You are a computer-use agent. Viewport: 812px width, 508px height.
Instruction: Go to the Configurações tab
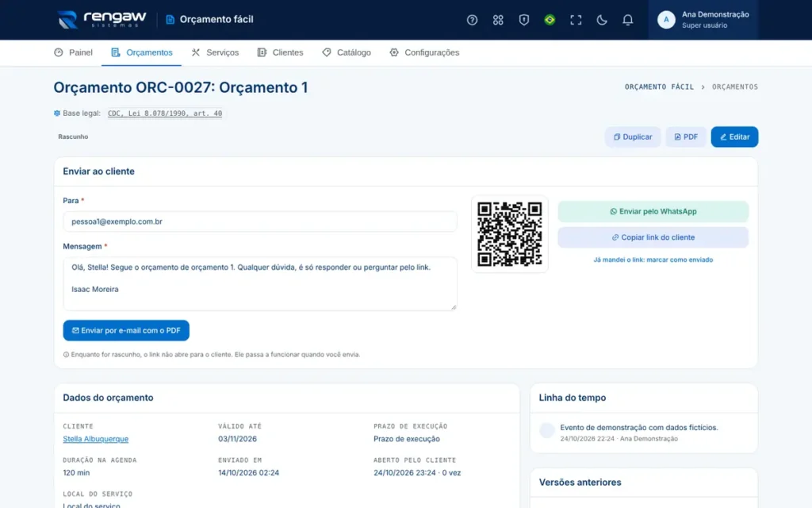pos(425,52)
